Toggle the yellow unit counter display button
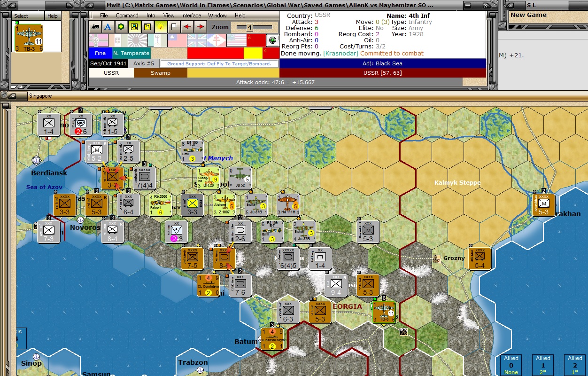 pos(134,27)
